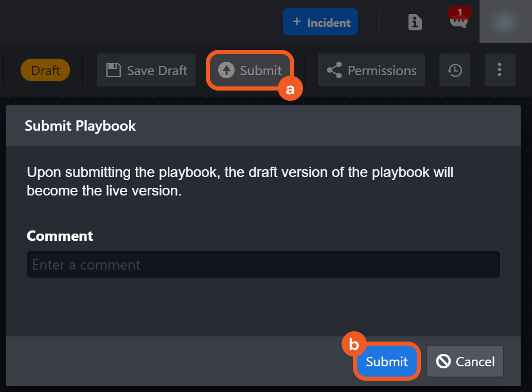The width and height of the screenshot is (532, 392).
Task: Open the Permissions share button
Action: point(371,70)
